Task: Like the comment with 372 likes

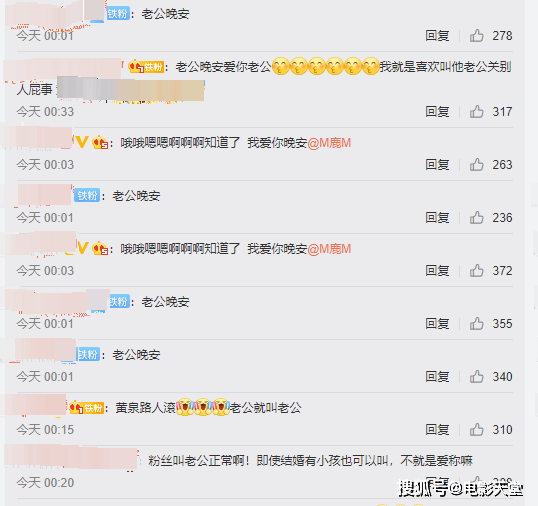Action: point(477,271)
